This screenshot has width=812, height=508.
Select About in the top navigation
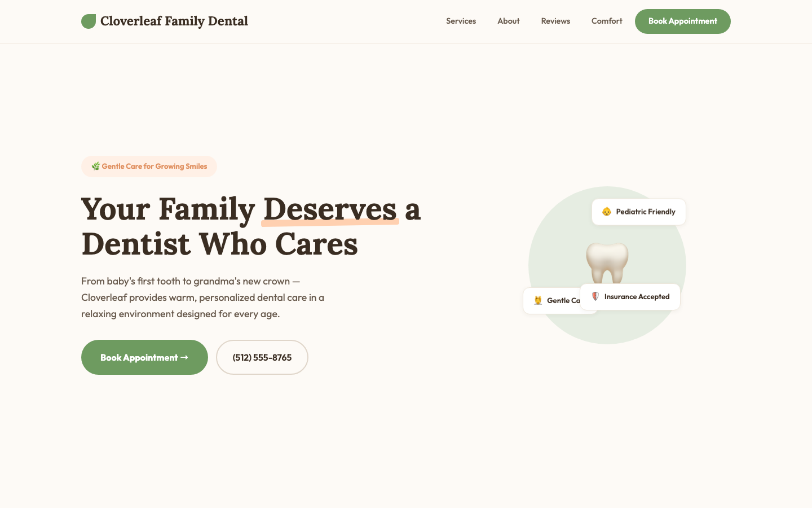coord(508,21)
